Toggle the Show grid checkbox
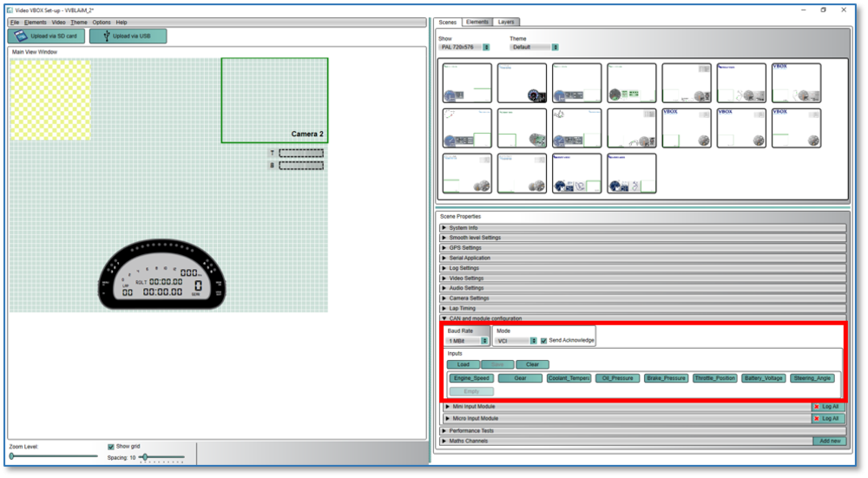This screenshot has width=868, height=478. click(111, 447)
